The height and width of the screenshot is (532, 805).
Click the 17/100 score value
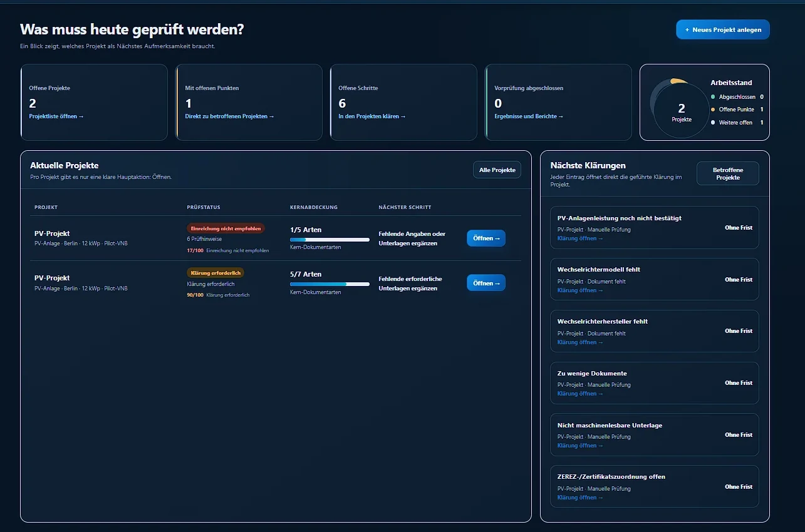point(195,250)
